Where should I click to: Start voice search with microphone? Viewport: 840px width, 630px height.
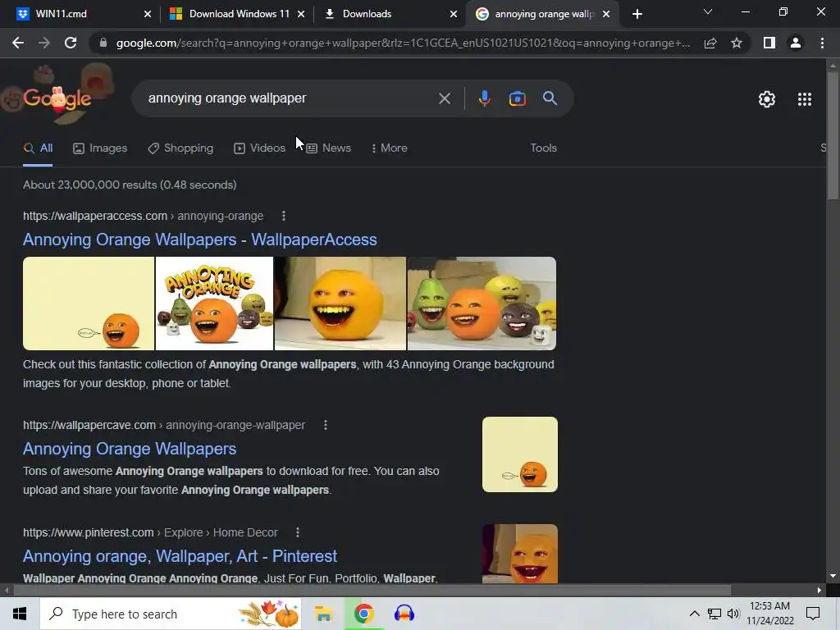pyautogui.click(x=484, y=98)
